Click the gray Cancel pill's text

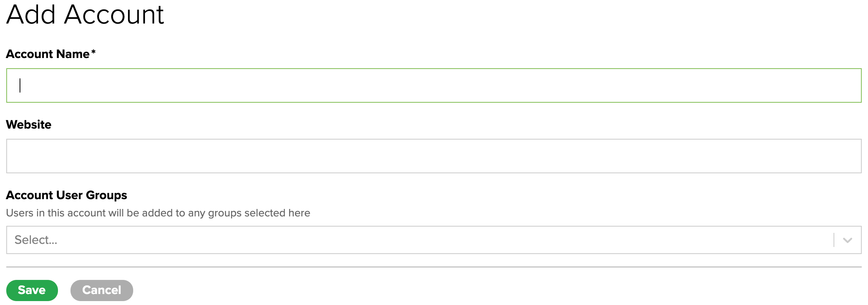102,290
